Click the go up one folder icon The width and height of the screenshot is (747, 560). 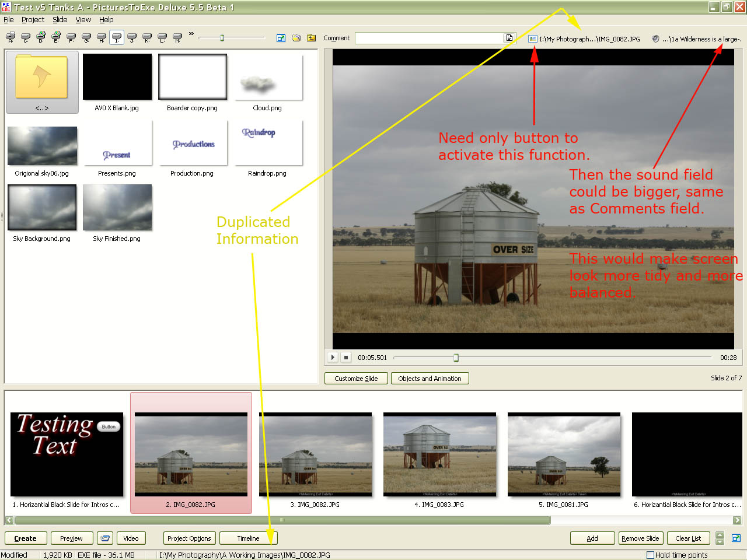tap(312, 38)
